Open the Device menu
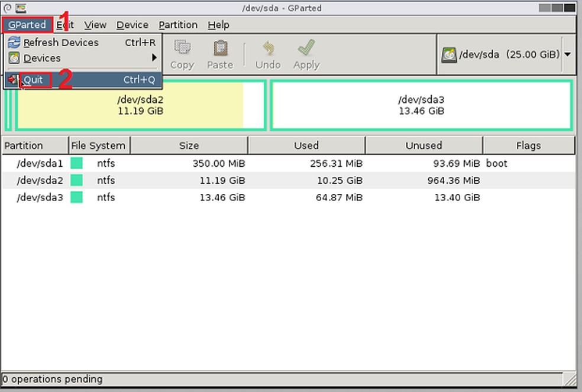The height and width of the screenshot is (392, 582). click(x=132, y=25)
